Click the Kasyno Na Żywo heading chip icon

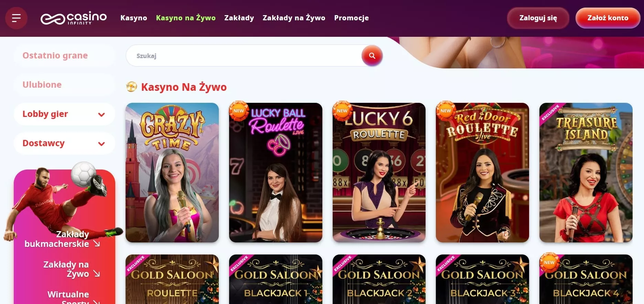131,87
